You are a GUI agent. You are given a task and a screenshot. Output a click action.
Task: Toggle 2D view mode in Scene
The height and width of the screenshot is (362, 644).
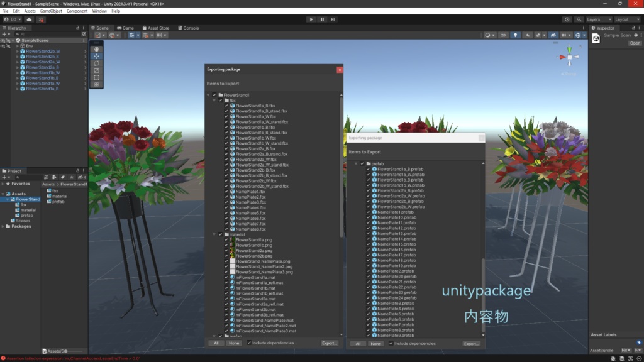[503, 35]
